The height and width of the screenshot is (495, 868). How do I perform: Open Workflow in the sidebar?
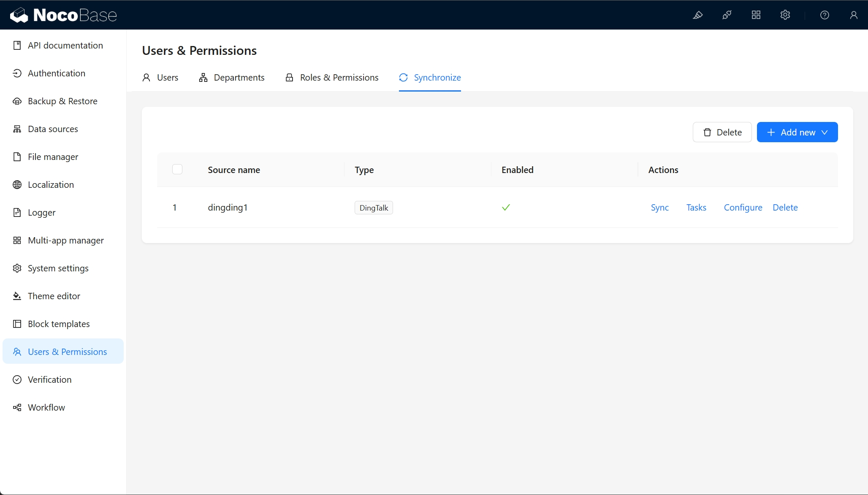point(46,408)
